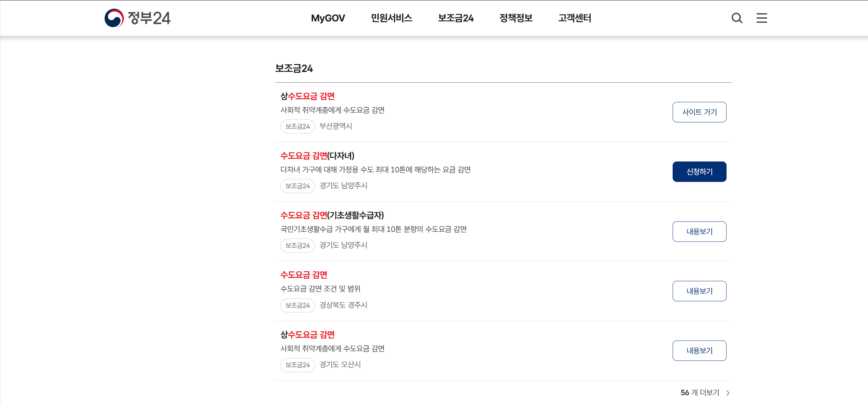Viewport: 868px width, 405px height.
Task: Click the 보조금24 tag on the first result
Action: pyautogui.click(x=297, y=126)
